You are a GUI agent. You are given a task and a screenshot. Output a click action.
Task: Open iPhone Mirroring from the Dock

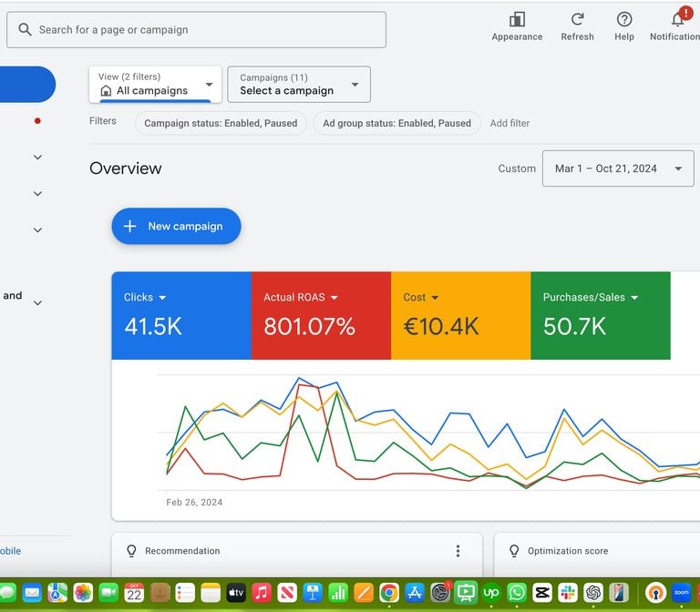click(x=619, y=593)
